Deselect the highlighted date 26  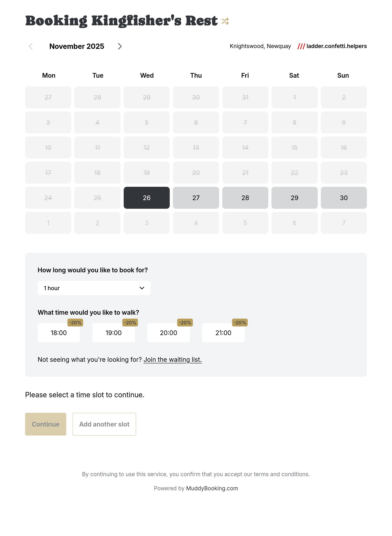(146, 198)
